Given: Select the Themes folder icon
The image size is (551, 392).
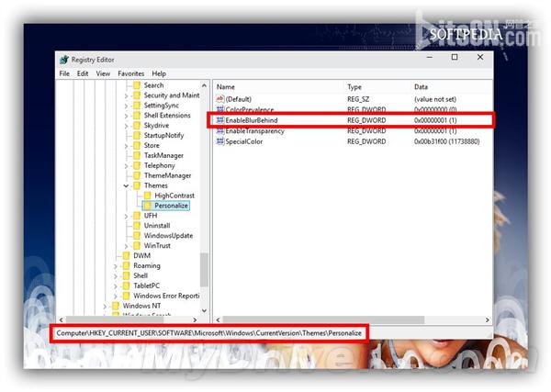Looking at the screenshot, I should coord(137,185).
